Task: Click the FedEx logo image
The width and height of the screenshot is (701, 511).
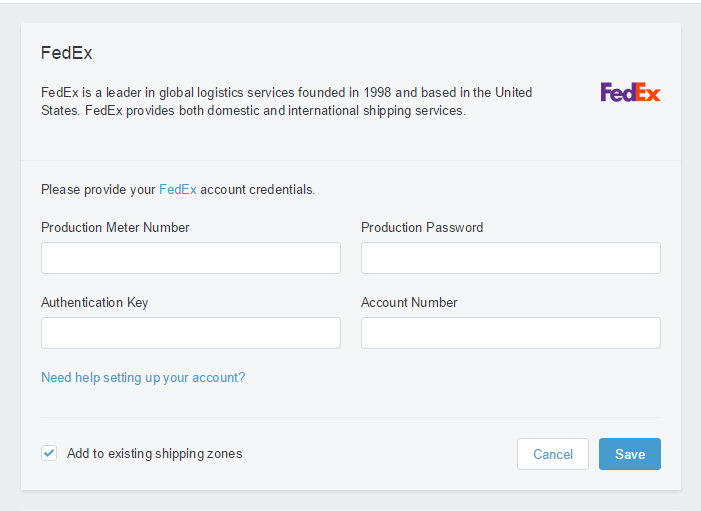Action: 630,92
